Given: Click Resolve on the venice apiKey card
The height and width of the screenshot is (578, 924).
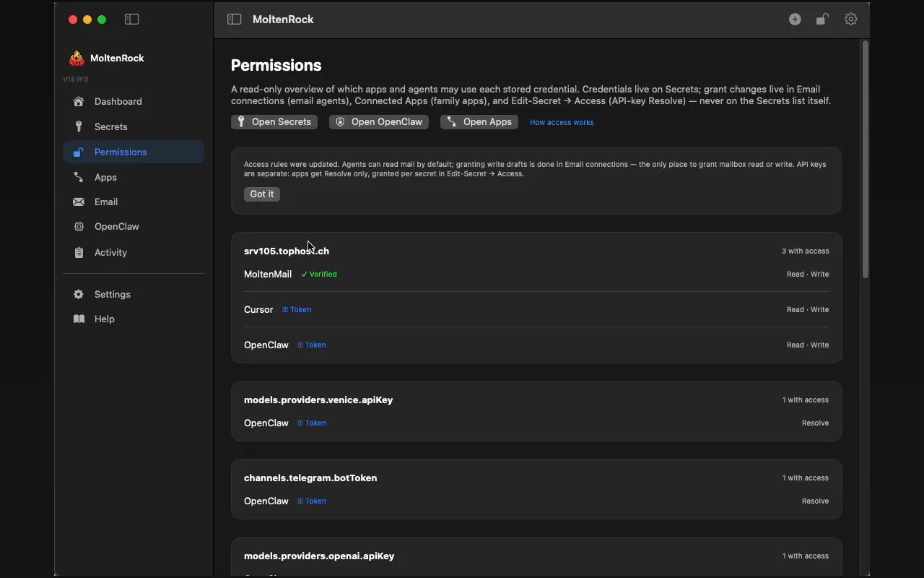Looking at the screenshot, I should [x=816, y=423].
